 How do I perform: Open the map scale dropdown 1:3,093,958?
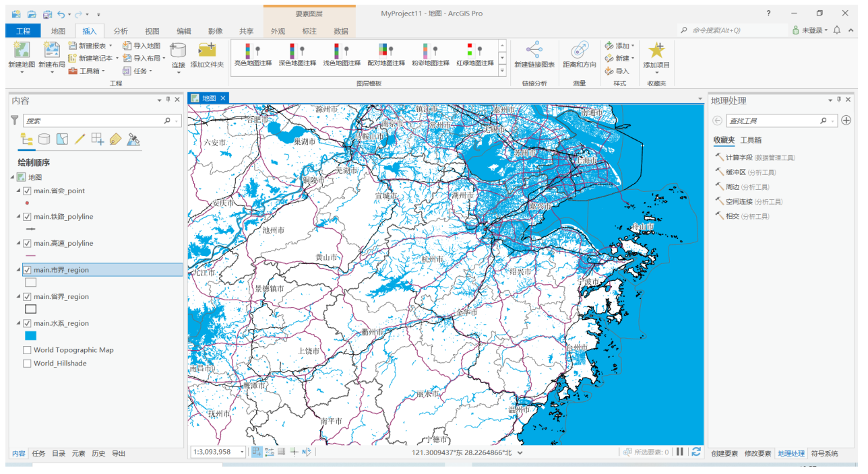coord(242,452)
